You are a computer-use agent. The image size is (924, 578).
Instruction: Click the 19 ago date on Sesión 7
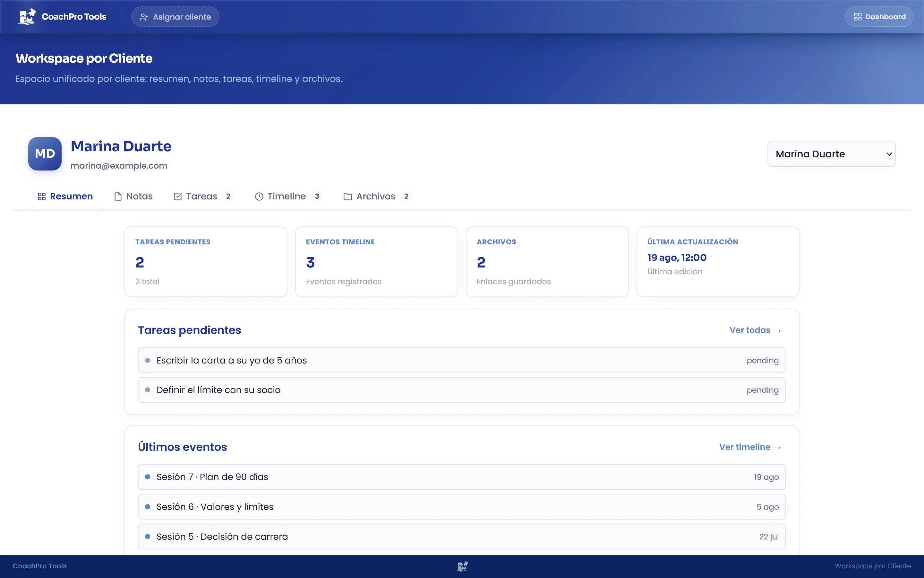point(766,477)
